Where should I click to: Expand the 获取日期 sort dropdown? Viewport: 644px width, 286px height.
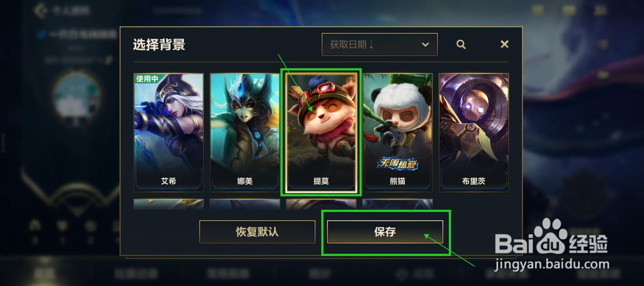click(x=379, y=44)
